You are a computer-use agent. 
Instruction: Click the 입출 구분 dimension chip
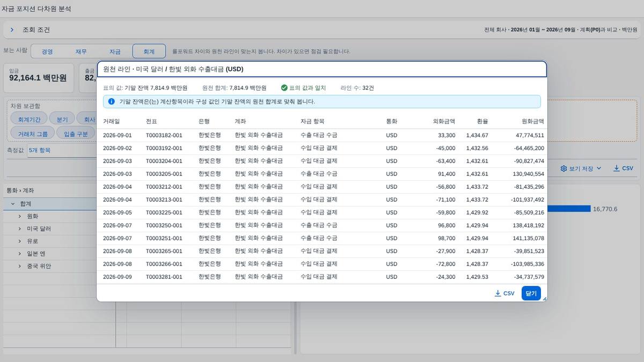[76, 134]
